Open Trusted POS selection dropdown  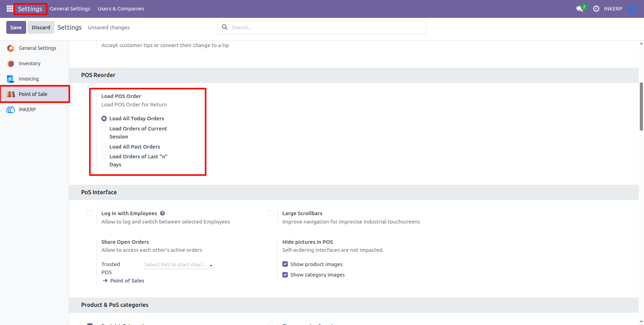[179, 265]
